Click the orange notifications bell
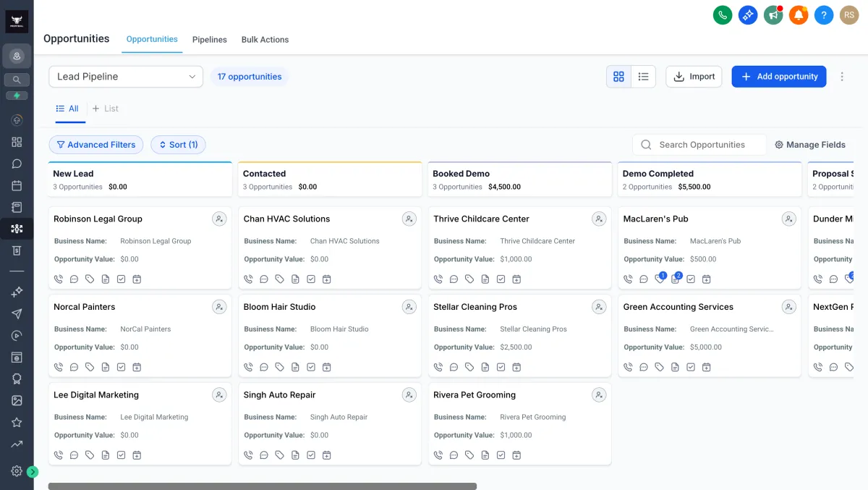Viewport: 868px width, 490px height. [x=799, y=15]
